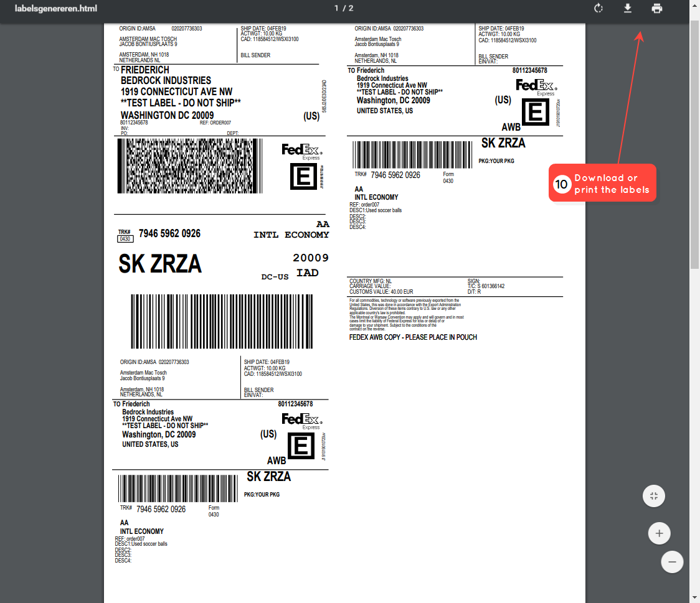The image size is (700, 603).
Task: Click the T/C: S 601366142 line
Action: (486, 286)
